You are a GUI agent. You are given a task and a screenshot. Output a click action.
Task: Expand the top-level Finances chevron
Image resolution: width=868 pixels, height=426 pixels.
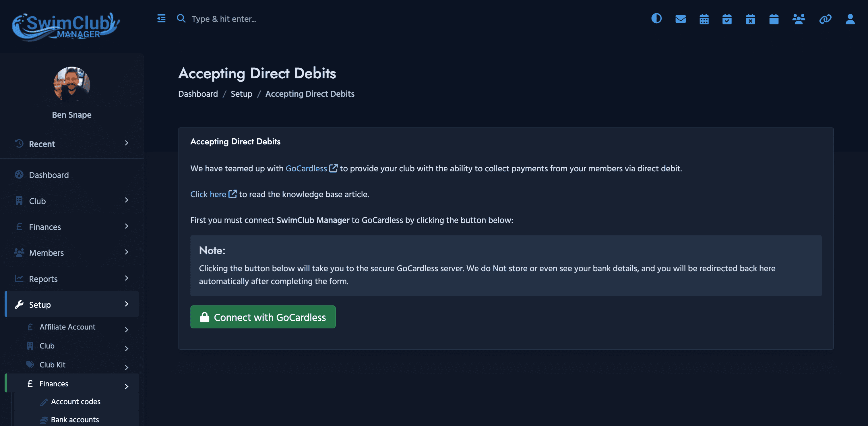click(127, 226)
